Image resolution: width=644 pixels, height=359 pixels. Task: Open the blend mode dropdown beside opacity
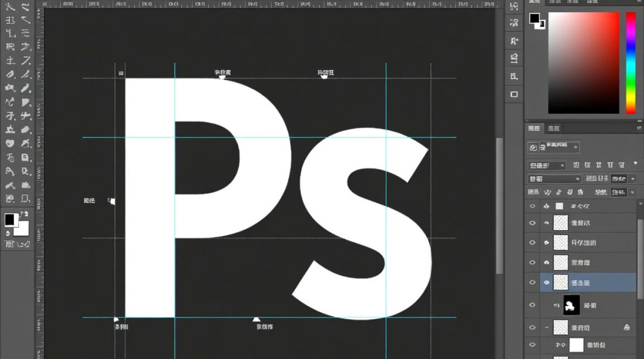coord(554,179)
